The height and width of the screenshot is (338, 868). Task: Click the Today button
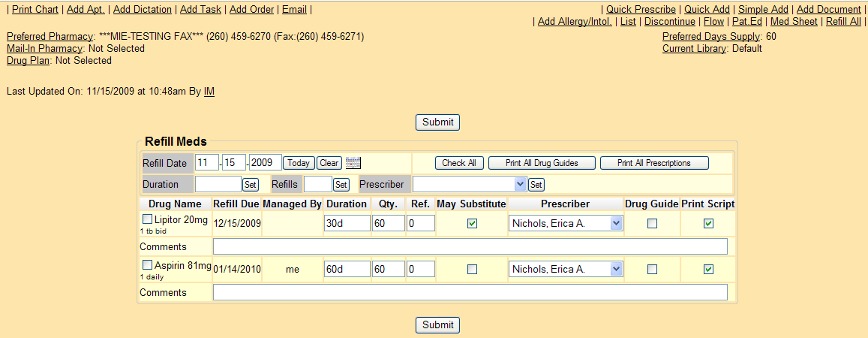299,163
